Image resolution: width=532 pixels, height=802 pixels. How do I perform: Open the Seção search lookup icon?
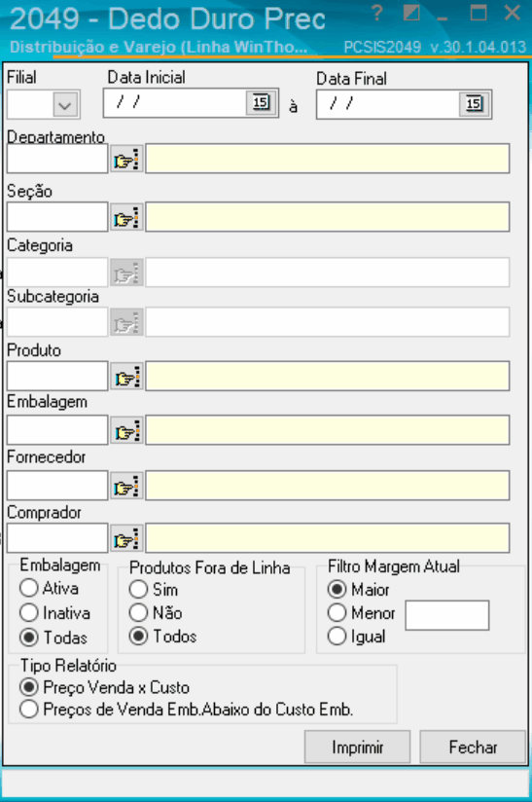click(126, 217)
